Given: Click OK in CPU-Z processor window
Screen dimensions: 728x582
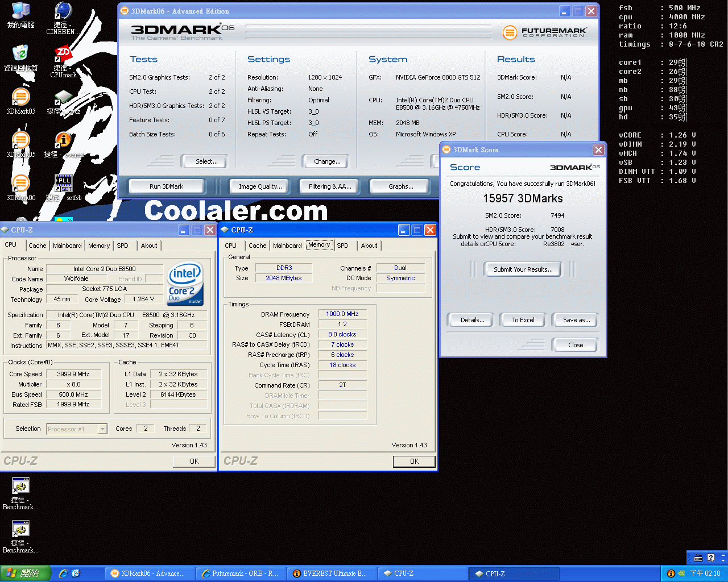Looking at the screenshot, I should tap(194, 462).
